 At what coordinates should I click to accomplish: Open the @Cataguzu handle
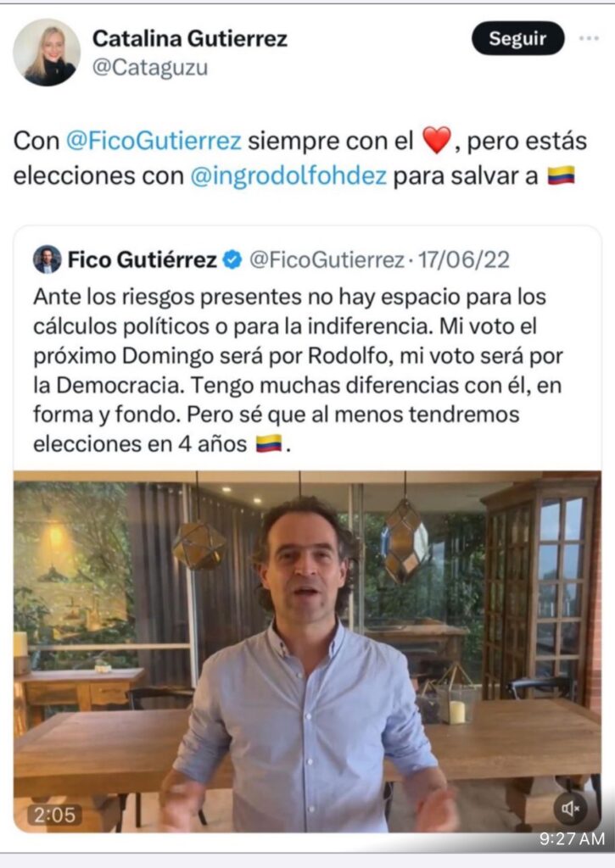tap(149, 68)
